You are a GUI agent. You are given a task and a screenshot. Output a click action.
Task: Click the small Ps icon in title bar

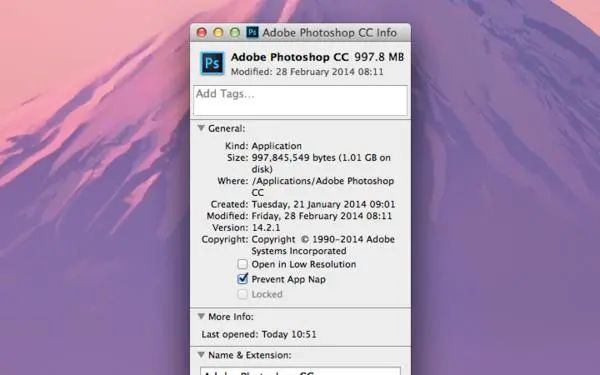252,32
